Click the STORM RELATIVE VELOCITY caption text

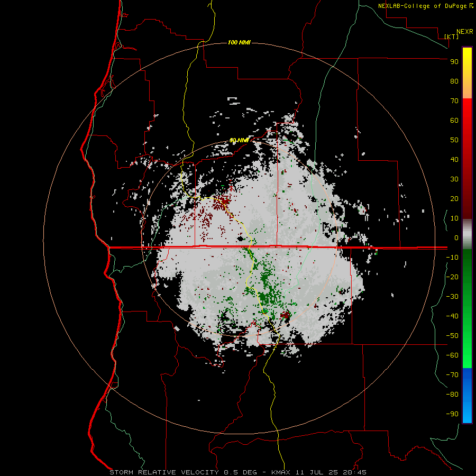[x=164, y=472]
